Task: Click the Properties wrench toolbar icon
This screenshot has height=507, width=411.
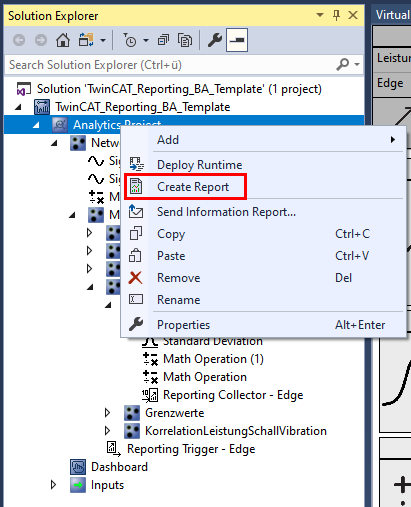Action: coord(215,40)
